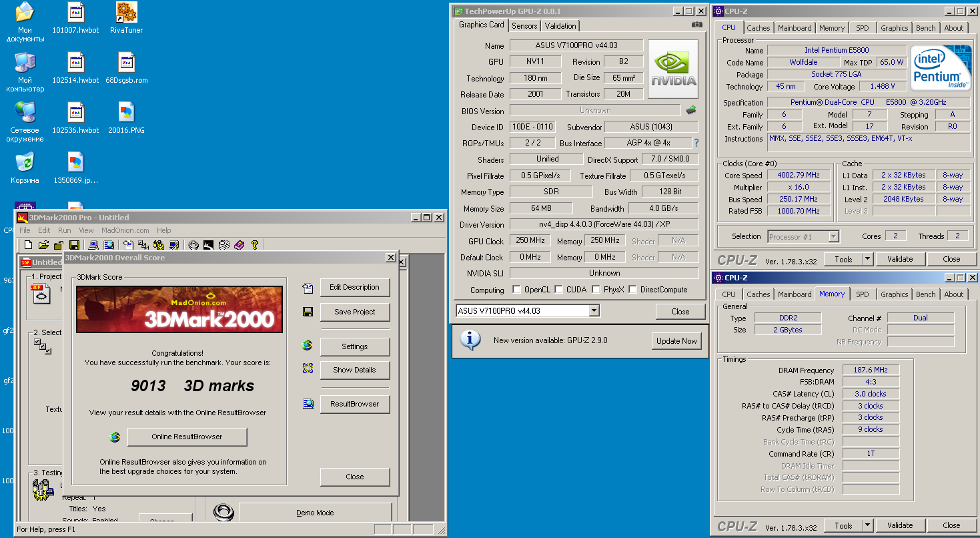Image resolution: width=980 pixels, height=538 pixels.
Task: Click the Select Tests checkmarks icon in 3DMark2000 toolbar
Action: (143, 245)
